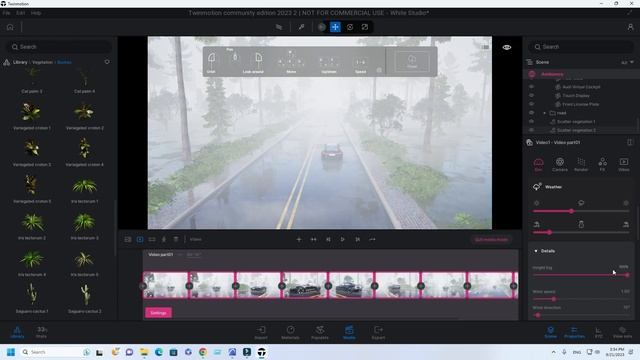Toggle visibility of Audi Virtual Cockpit
The height and width of the screenshot is (360, 640).
531,87
